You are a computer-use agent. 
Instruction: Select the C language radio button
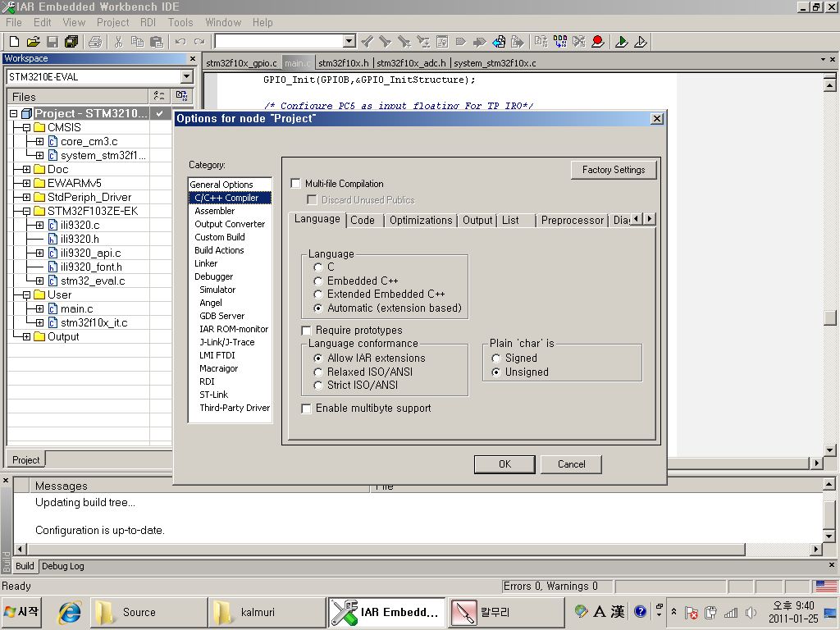pyautogui.click(x=318, y=267)
